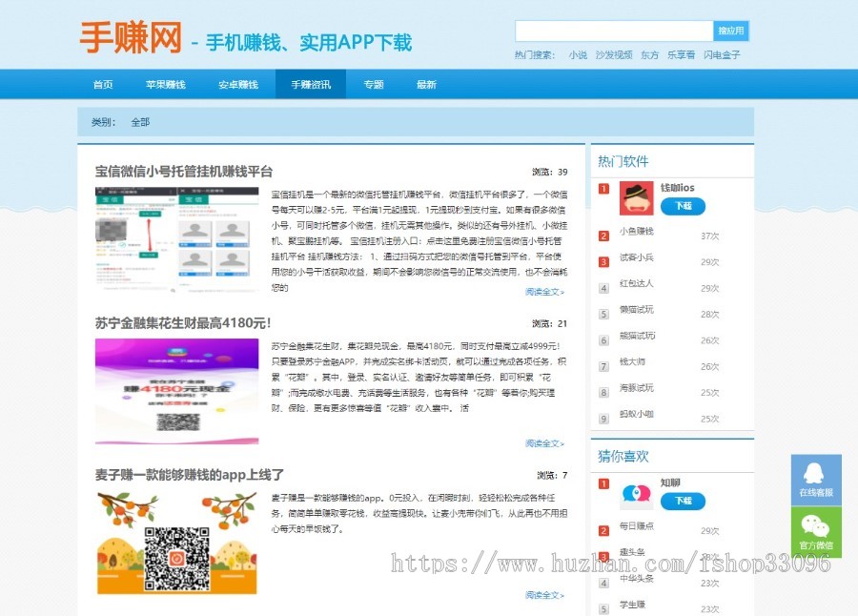Click 下载 button for 知聊
The width and height of the screenshot is (858, 616).
pos(683,500)
